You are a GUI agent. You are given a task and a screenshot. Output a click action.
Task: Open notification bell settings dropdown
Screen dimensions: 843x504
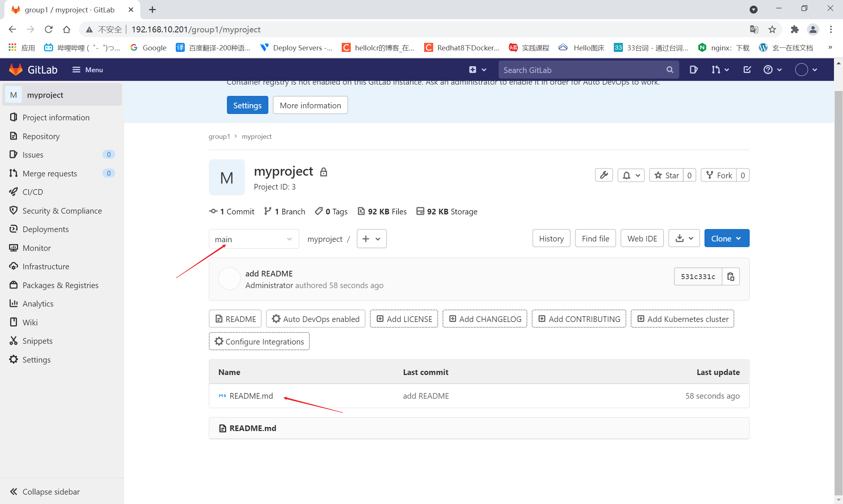coord(631,175)
